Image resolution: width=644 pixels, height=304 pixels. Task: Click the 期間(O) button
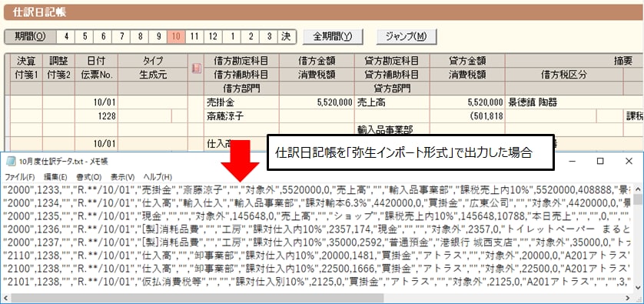click(x=31, y=36)
